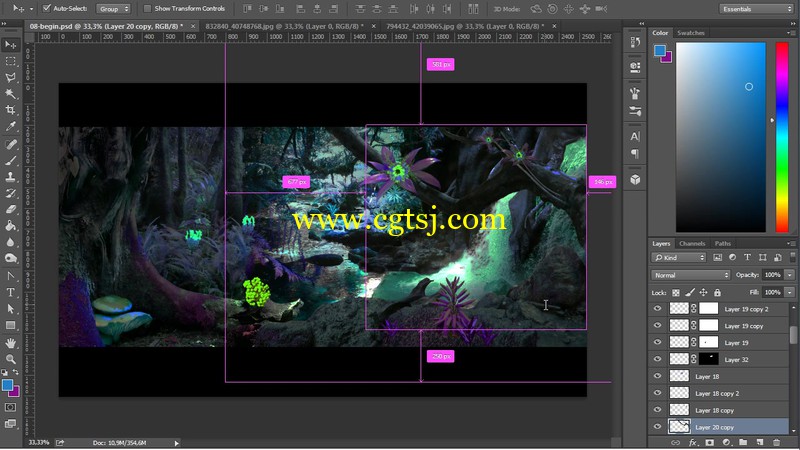Open the Paragraph panel icon

[x=635, y=154]
